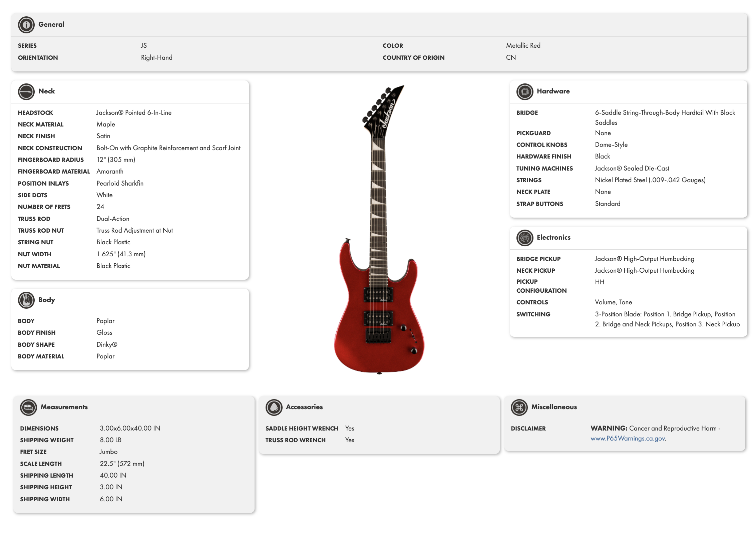The width and height of the screenshot is (756, 538).
Task: Click the Measurements tape icon
Action: pos(28,407)
